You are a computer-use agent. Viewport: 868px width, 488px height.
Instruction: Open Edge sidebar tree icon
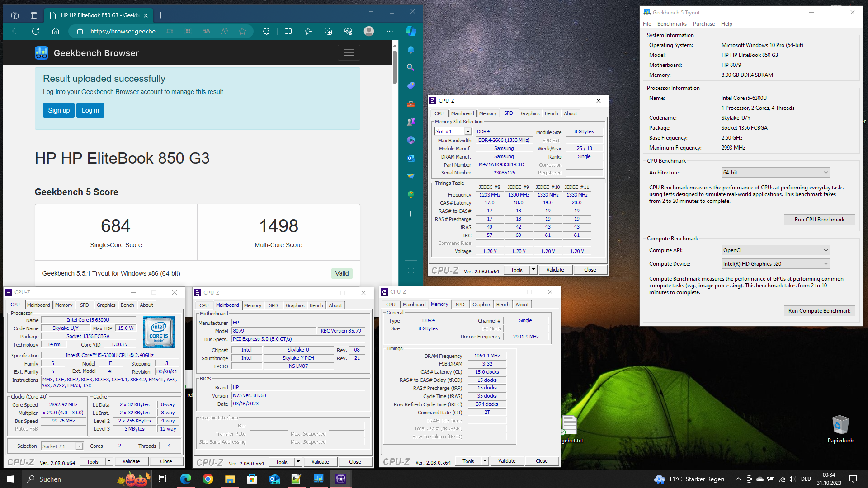pyautogui.click(x=410, y=194)
